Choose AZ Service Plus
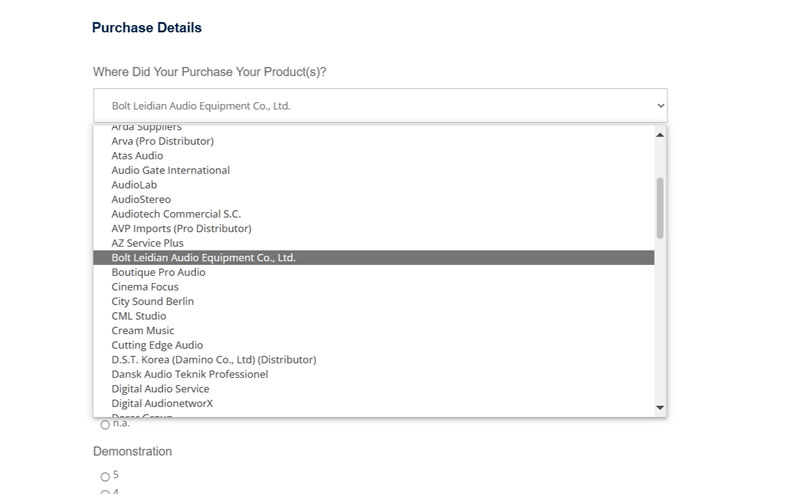This screenshot has height=494, width=800. 147,243
